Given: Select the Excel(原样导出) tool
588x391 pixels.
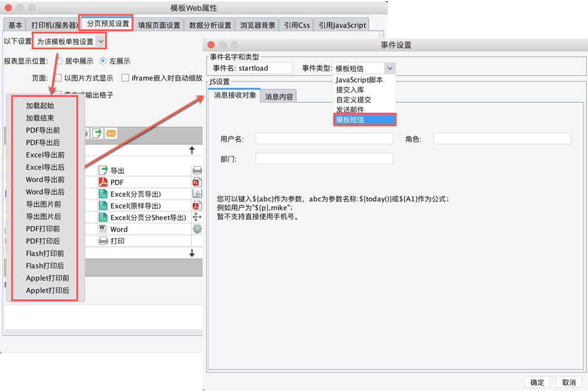Looking at the screenshot, I should pyautogui.click(x=145, y=205).
